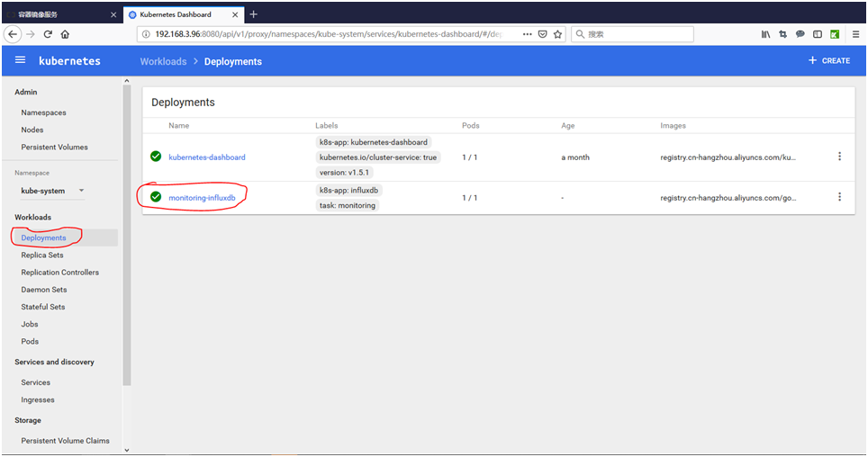Image resolution: width=868 pixels, height=457 pixels.
Task: Click the green status check for kubernetes-dashboard
Action: click(156, 157)
